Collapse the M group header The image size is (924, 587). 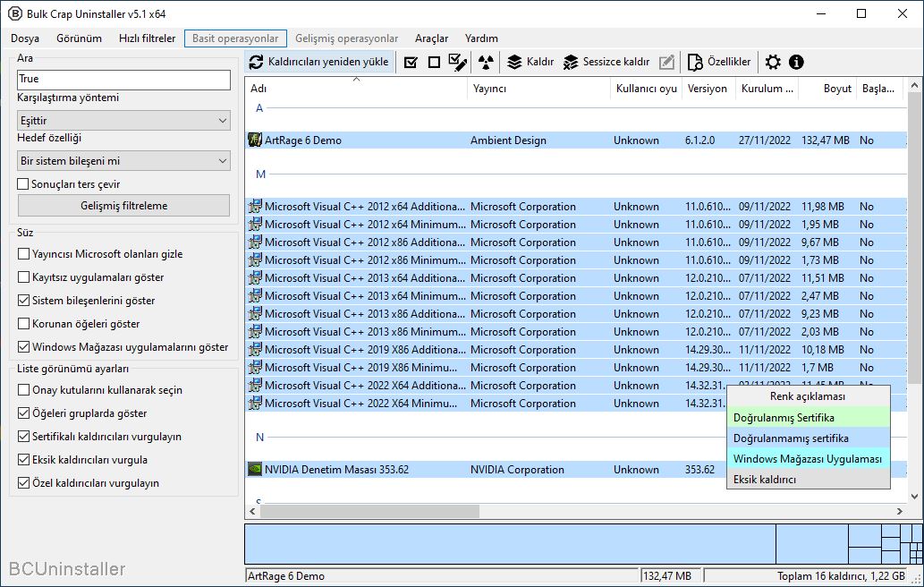[260, 174]
